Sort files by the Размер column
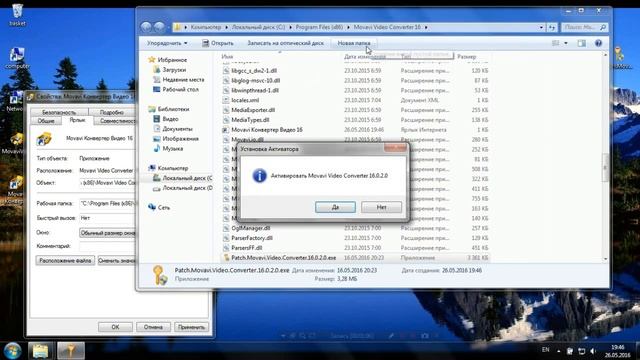640x360 pixels. pos(467,57)
